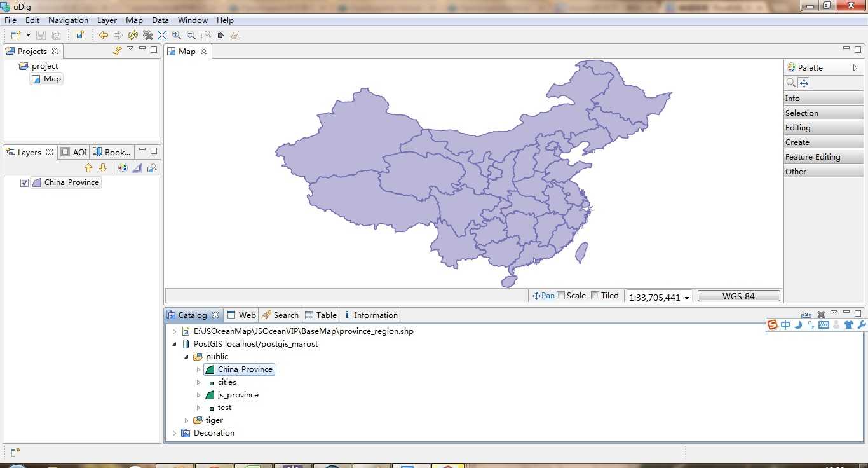Expand the Palette flyout arrow
The height and width of the screenshot is (468, 868).
click(855, 67)
